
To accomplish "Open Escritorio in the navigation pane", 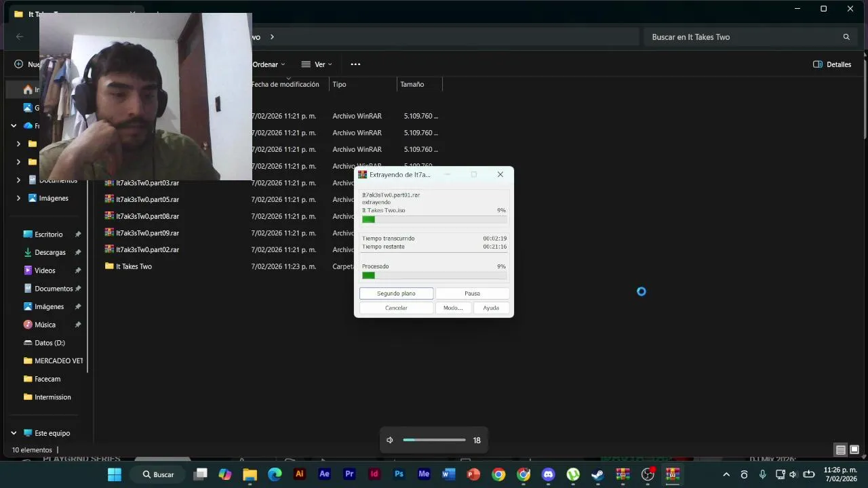I will click(49, 235).
